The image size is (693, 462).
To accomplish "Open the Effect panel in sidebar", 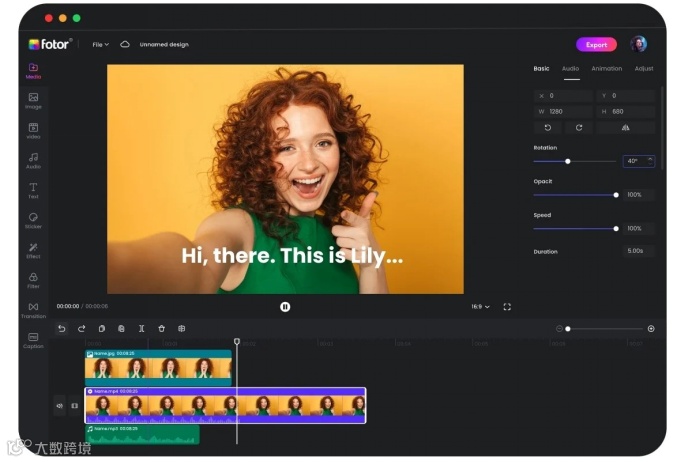I will 33,251.
